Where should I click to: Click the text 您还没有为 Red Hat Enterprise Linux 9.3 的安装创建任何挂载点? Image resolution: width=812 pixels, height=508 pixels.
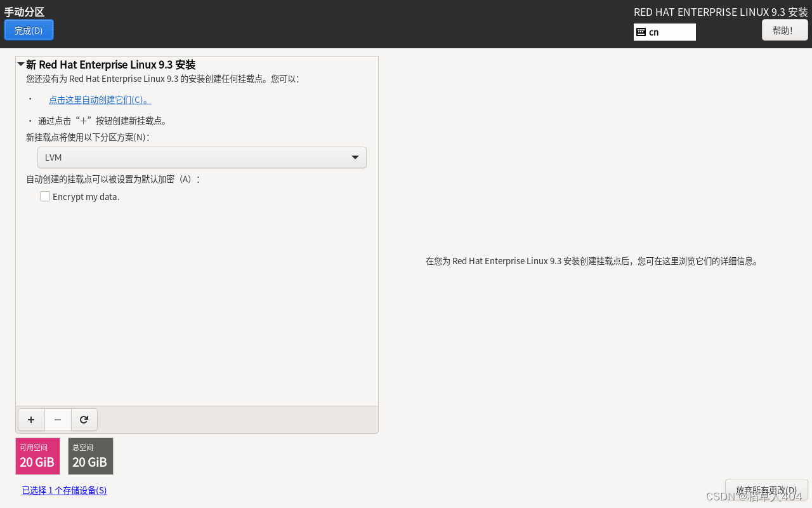click(x=162, y=79)
